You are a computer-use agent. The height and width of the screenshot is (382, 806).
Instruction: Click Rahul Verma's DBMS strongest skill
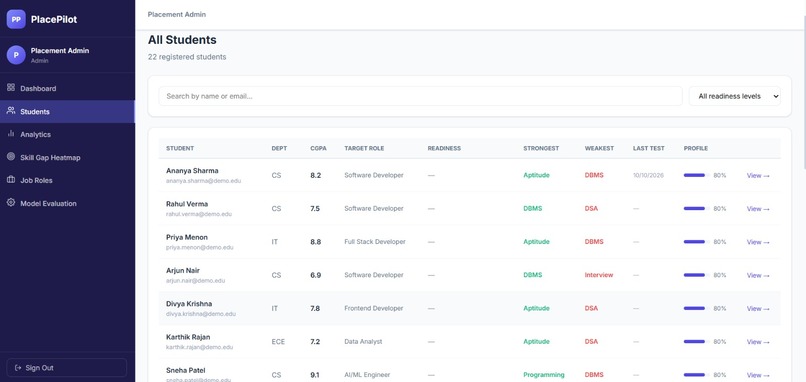[x=533, y=209]
